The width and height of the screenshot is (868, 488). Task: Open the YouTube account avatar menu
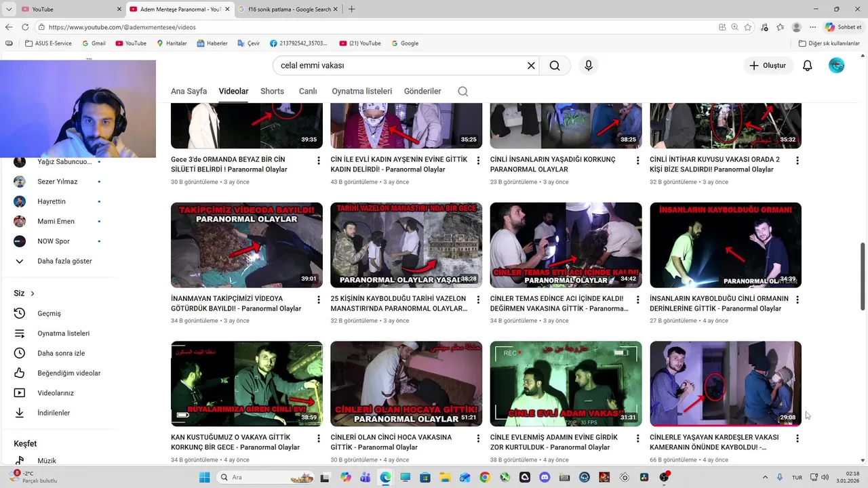pos(836,66)
